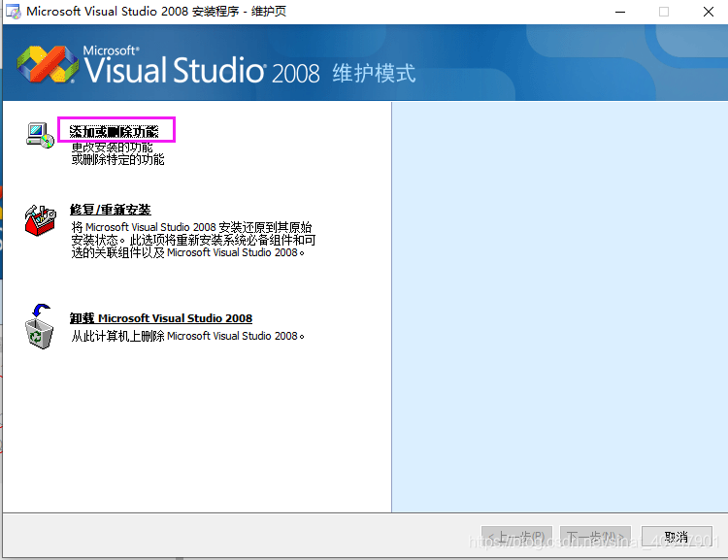This screenshot has width=728, height=560.
Task: Click the red toolbox repair icon
Action: coord(41,220)
